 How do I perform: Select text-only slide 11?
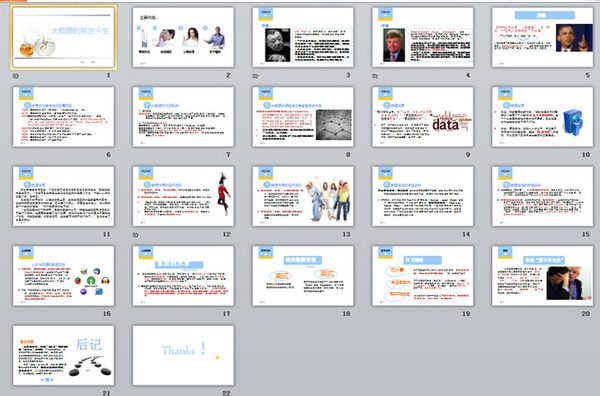64,196
